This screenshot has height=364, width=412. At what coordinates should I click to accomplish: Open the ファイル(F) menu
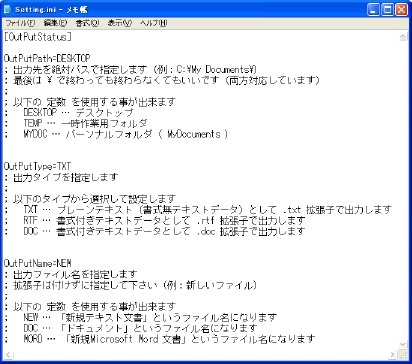20,23
